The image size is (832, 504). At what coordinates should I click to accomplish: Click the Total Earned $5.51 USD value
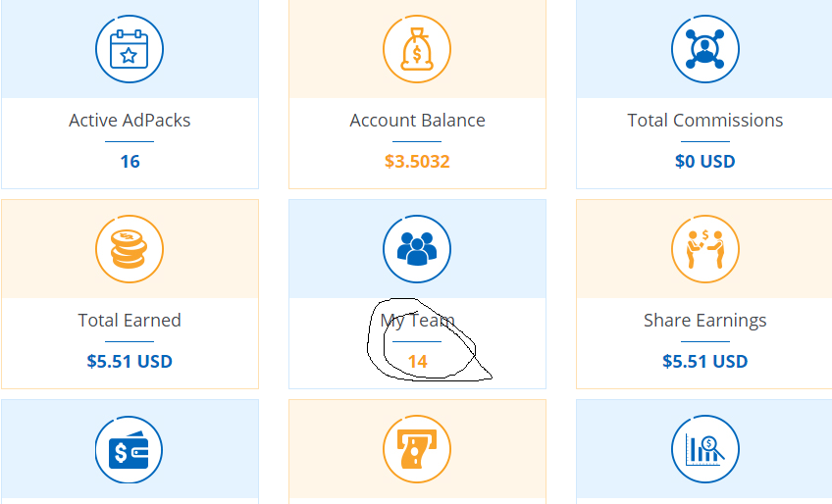(130, 362)
